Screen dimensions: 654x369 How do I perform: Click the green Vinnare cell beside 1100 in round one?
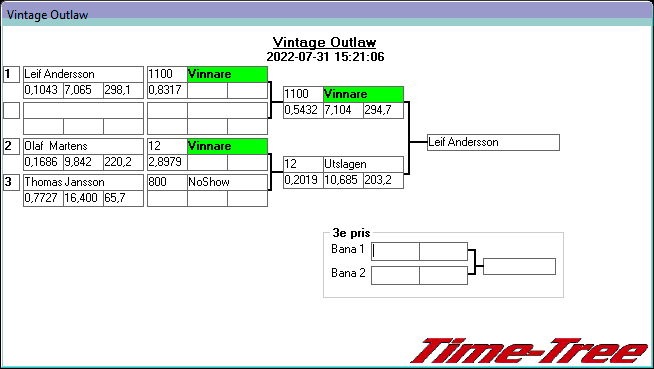point(227,74)
